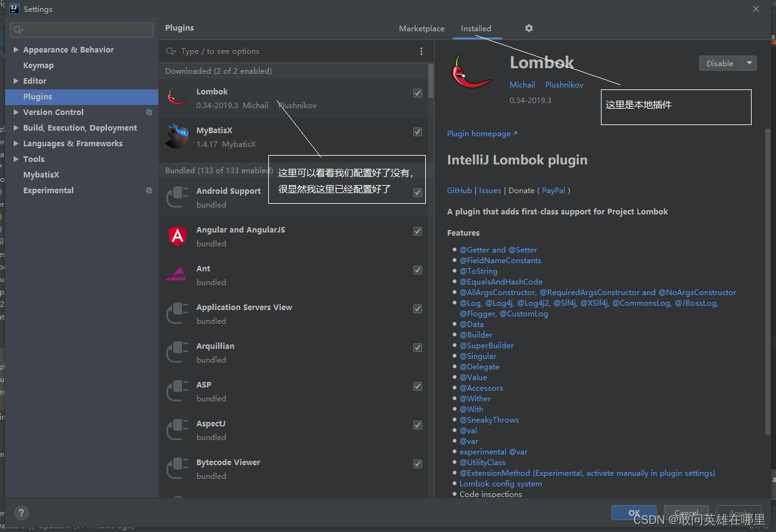
Task: Toggle the Arquillian checkbox
Action: [418, 348]
